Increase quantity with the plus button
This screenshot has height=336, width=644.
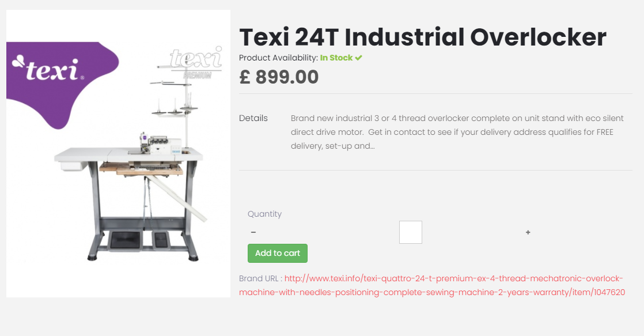click(x=528, y=232)
